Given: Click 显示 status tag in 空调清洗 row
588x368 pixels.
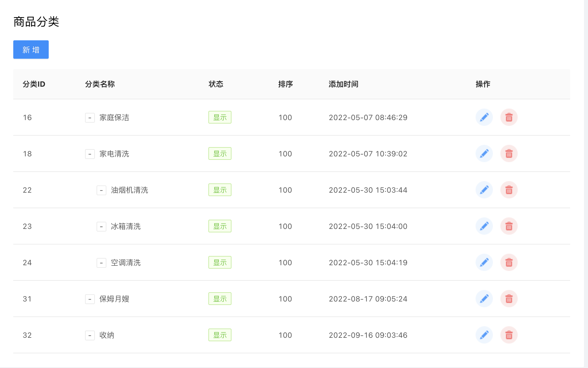Looking at the screenshot, I should tap(220, 262).
